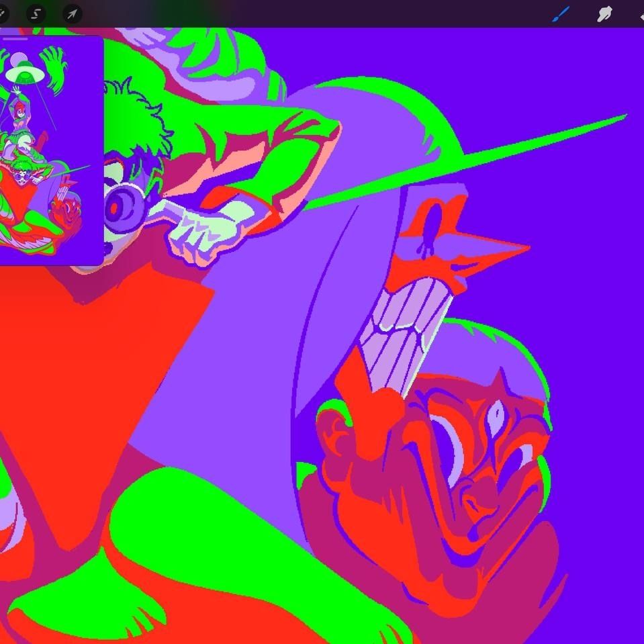
Task: Select the Smudge finger tool
Action: (604, 14)
